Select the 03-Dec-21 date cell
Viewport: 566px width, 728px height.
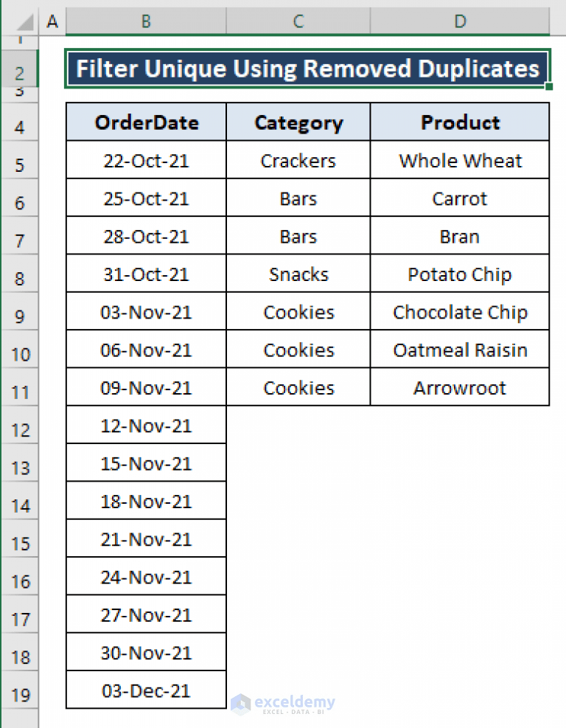(145, 690)
